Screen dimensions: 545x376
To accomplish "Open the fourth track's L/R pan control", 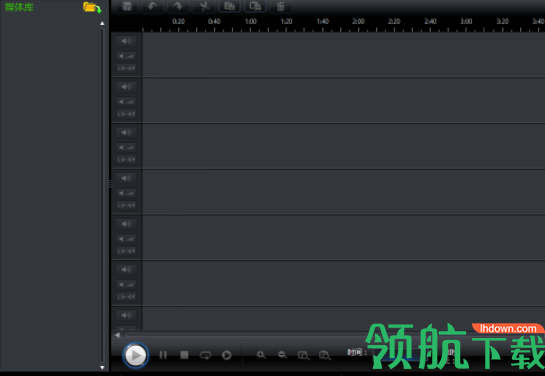I will pyautogui.click(x=126, y=205).
